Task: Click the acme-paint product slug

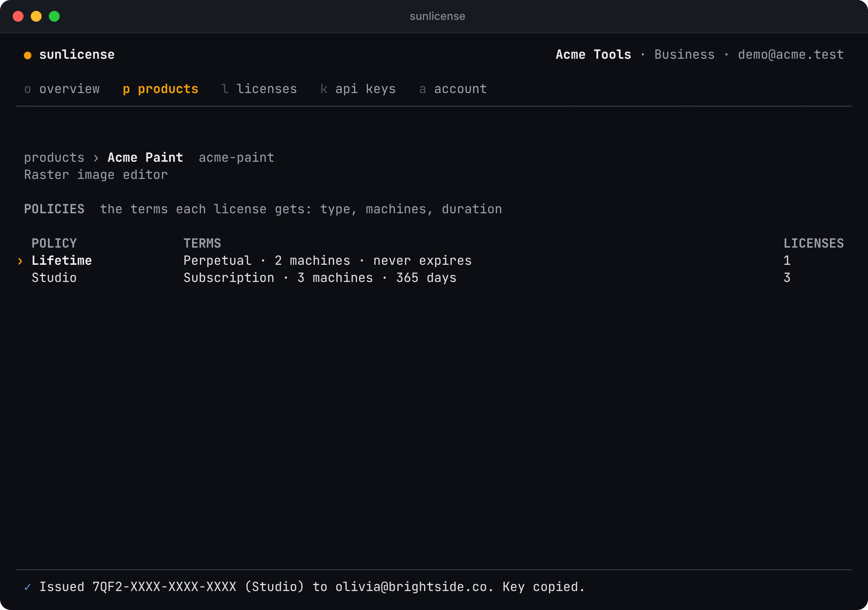Action: pyautogui.click(x=236, y=158)
